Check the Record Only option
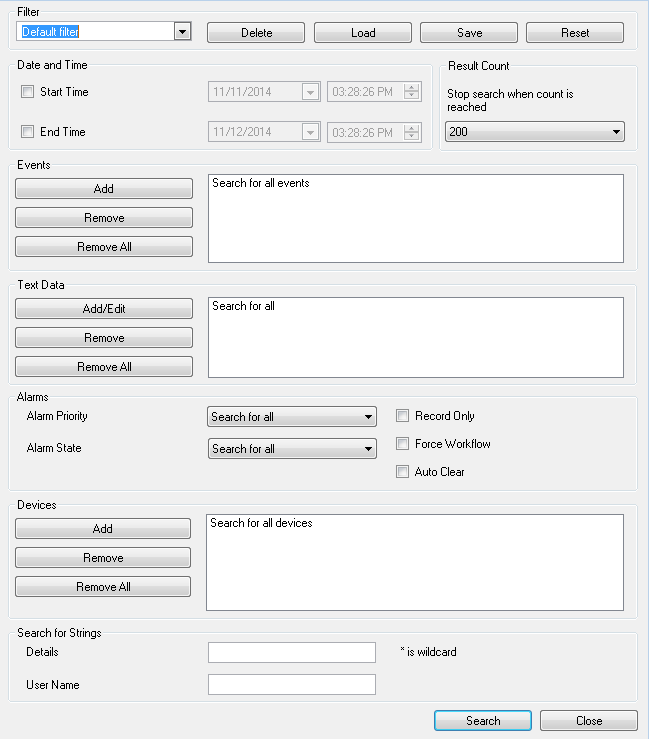 point(403,416)
